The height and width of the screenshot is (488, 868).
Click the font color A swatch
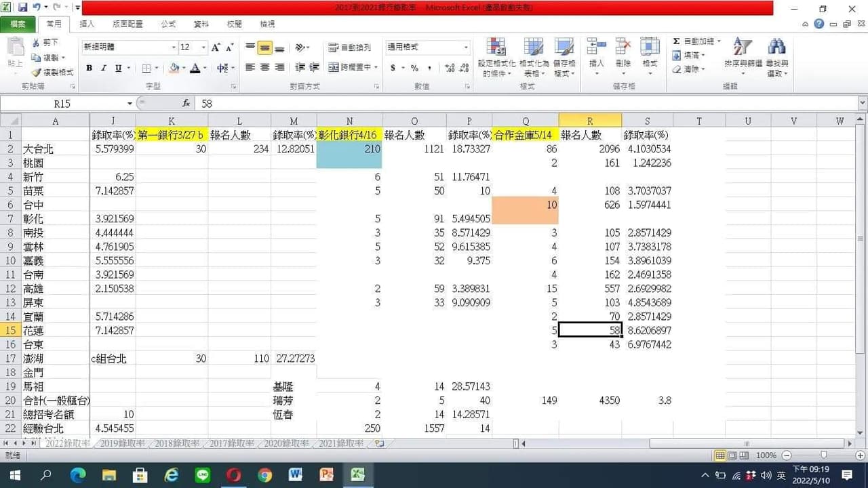(x=195, y=68)
